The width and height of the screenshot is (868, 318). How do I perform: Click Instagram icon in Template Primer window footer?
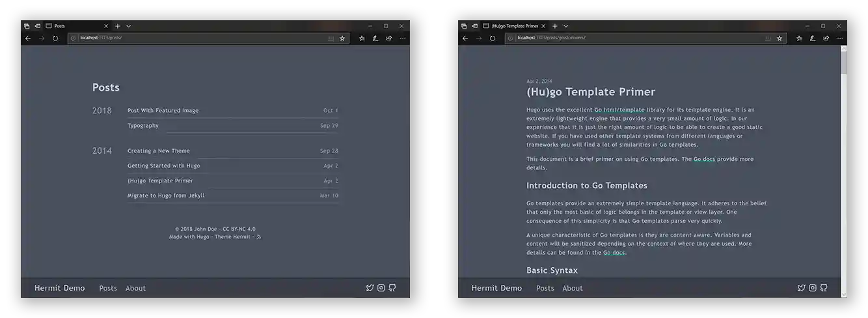pos(813,287)
